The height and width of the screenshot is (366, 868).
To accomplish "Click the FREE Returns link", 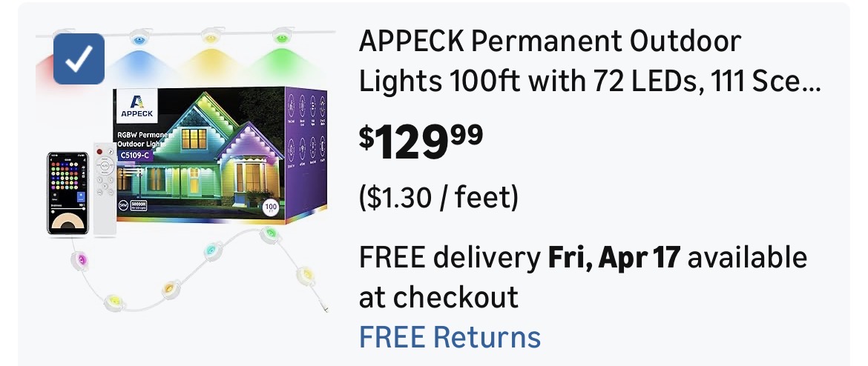I will tap(450, 336).
